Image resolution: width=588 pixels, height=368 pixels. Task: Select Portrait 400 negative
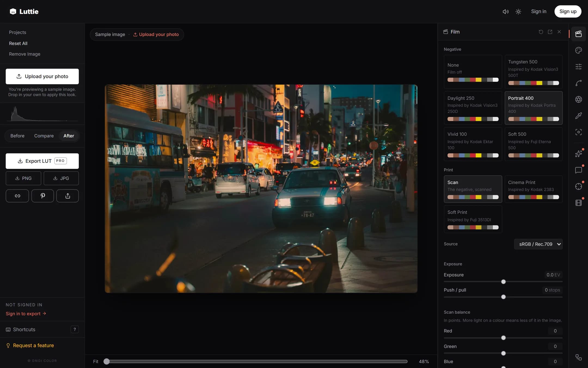(x=533, y=108)
